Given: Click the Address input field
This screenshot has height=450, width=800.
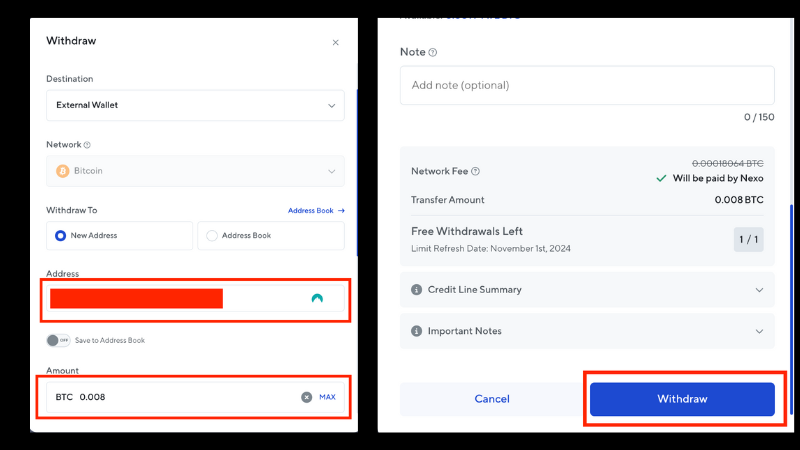Looking at the screenshot, I should coord(195,298).
